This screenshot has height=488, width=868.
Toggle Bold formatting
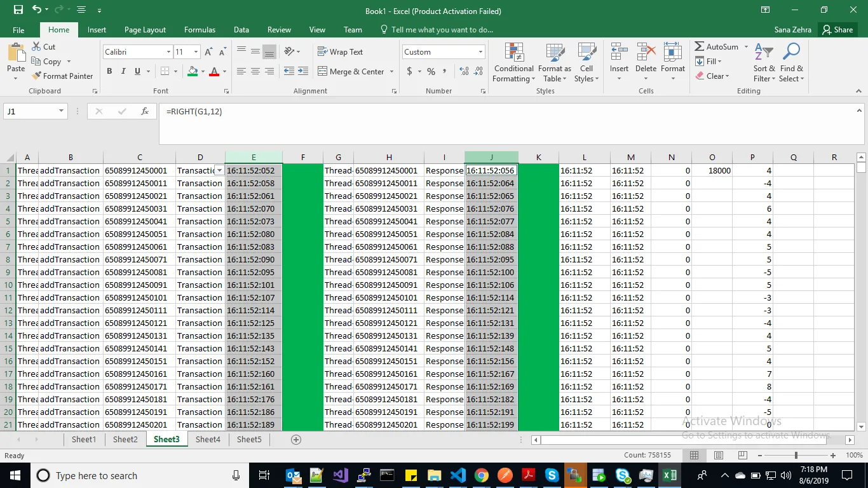pyautogui.click(x=109, y=72)
